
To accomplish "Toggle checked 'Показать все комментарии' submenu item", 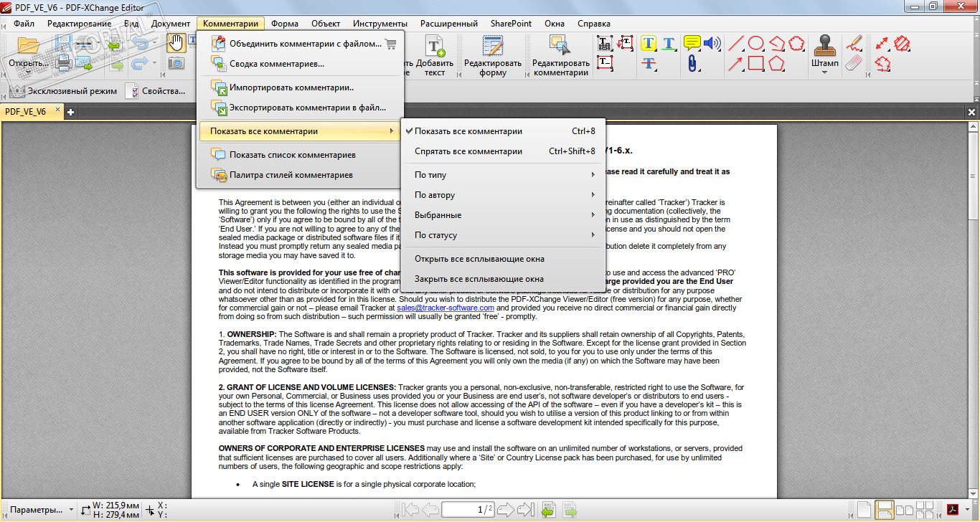I will (503, 131).
